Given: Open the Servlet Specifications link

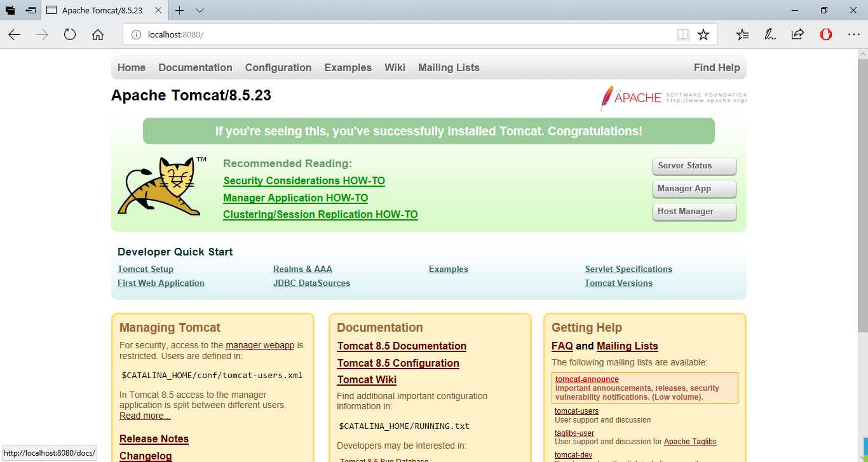Looking at the screenshot, I should 628,269.
